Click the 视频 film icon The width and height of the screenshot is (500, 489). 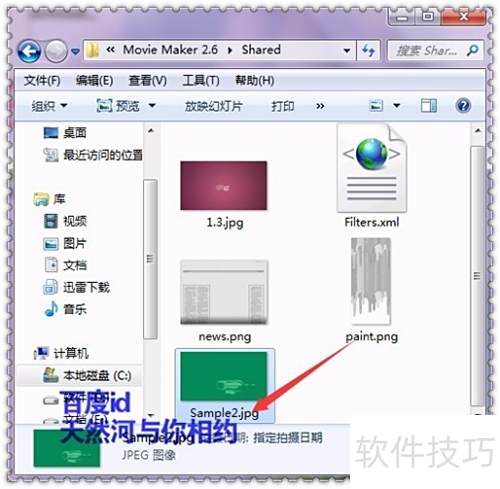click(x=51, y=221)
